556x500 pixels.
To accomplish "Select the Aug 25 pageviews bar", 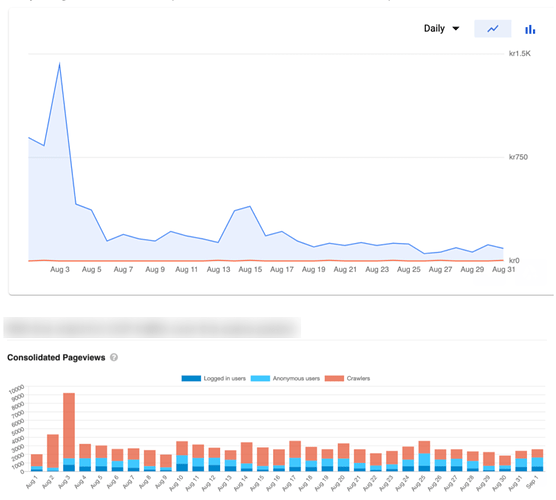I will (x=424, y=456).
